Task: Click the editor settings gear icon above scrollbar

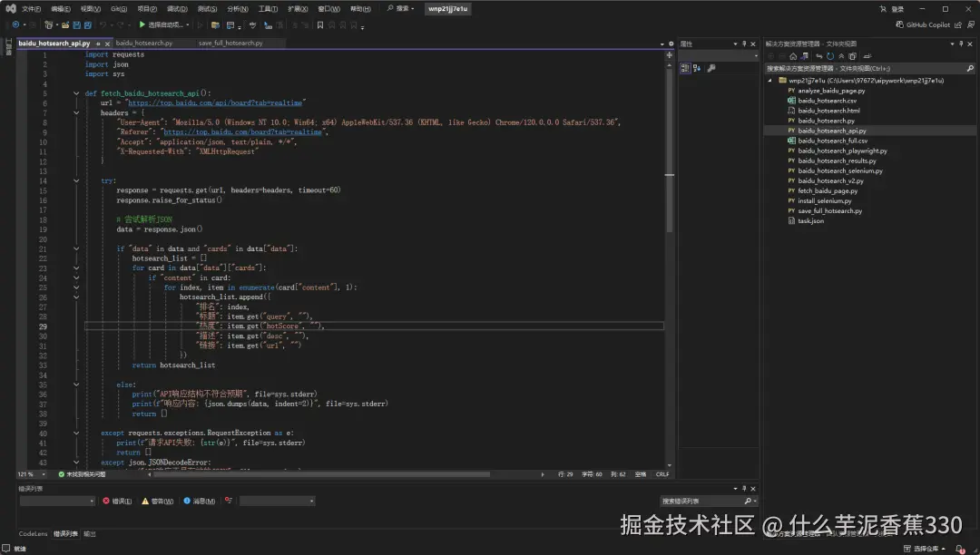Action: pos(671,44)
